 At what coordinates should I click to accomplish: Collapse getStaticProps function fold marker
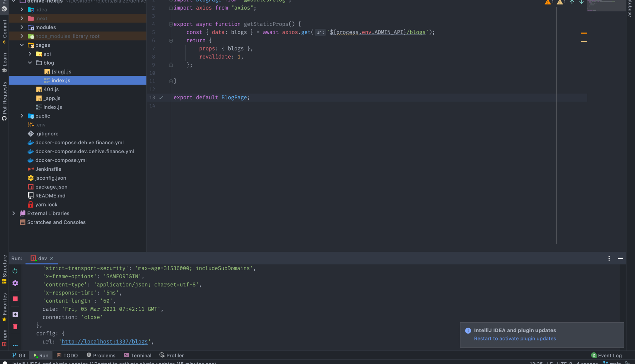click(x=171, y=24)
